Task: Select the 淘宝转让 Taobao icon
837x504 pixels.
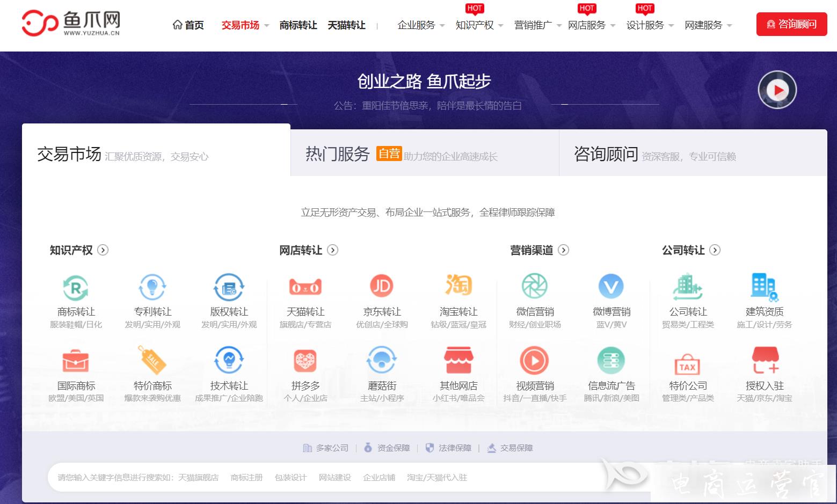Action: pyautogui.click(x=458, y=286)
